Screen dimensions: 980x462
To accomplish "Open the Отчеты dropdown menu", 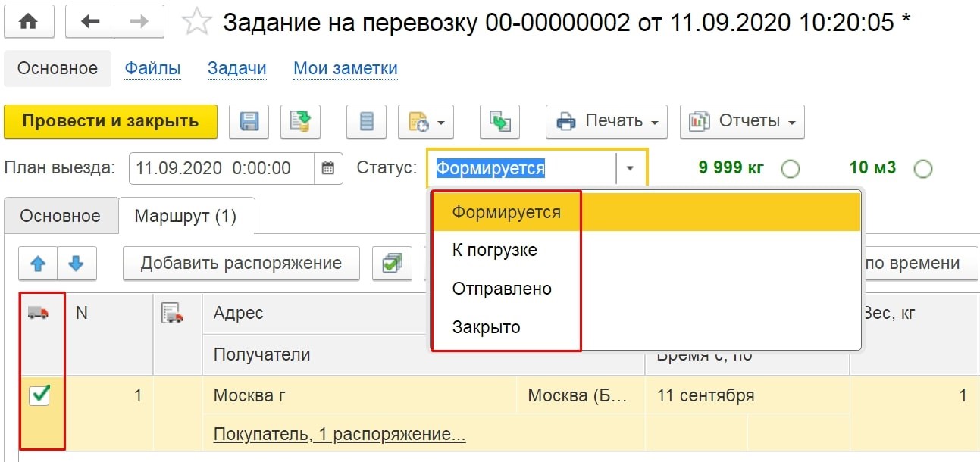I will pos(742,121).
